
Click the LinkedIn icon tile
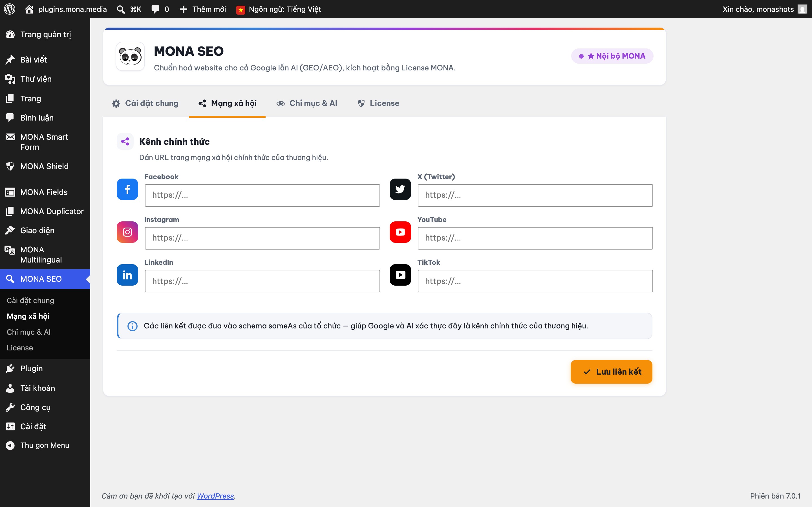[127, 275]
